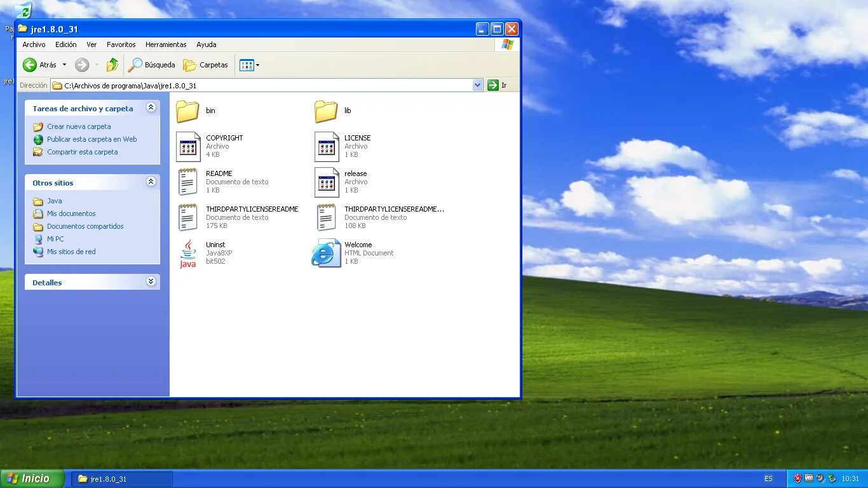Screen dimensions: 868x488
Task: Go to the Java parent folder link
Action: (54, 201)
